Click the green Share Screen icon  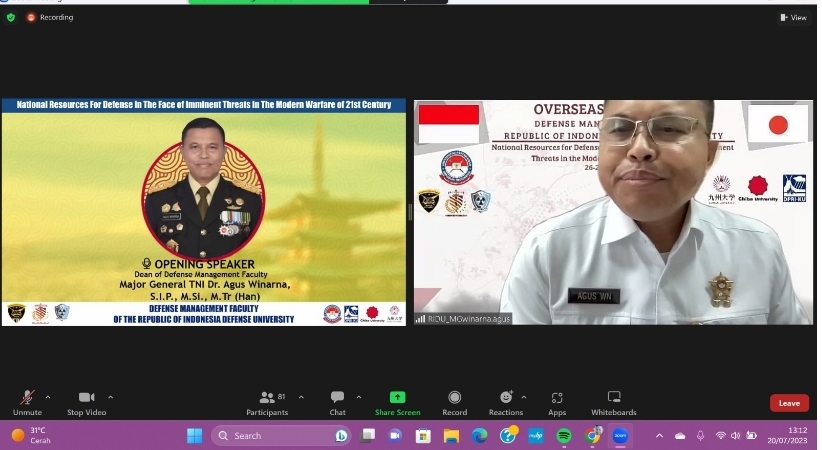(397, 397)
